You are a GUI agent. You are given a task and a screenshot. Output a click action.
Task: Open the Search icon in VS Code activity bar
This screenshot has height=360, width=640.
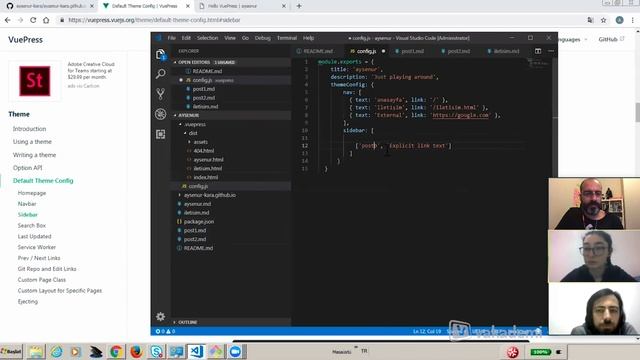(160, 74)
